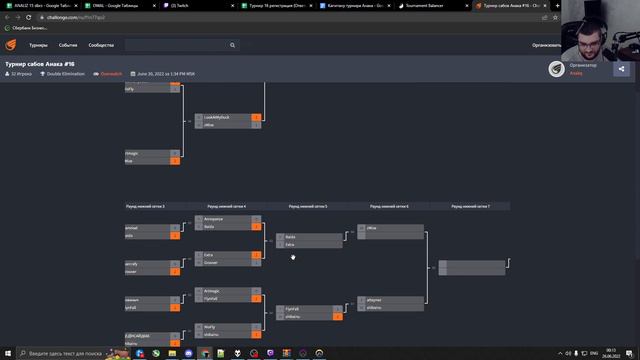The height and width of the screenshot is (360, 640).
Task: Open the empty round 7 lower bracket match
Action: (472, 268)
